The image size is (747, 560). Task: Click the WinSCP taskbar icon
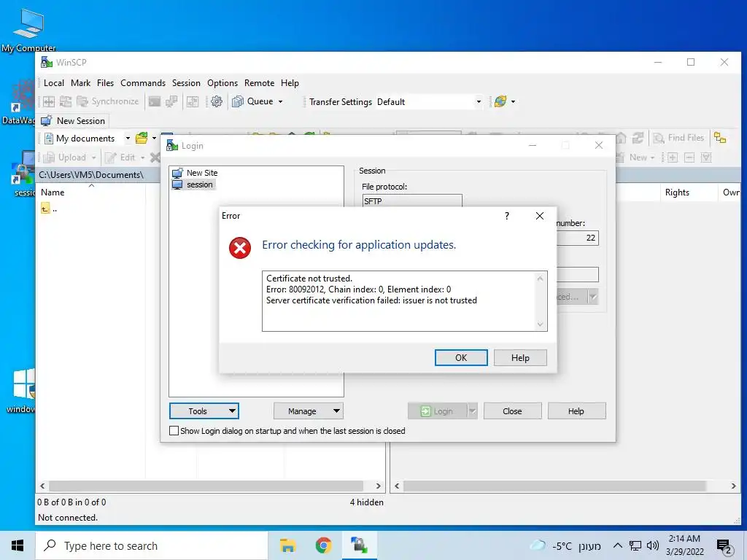click(x=359, y=545)
